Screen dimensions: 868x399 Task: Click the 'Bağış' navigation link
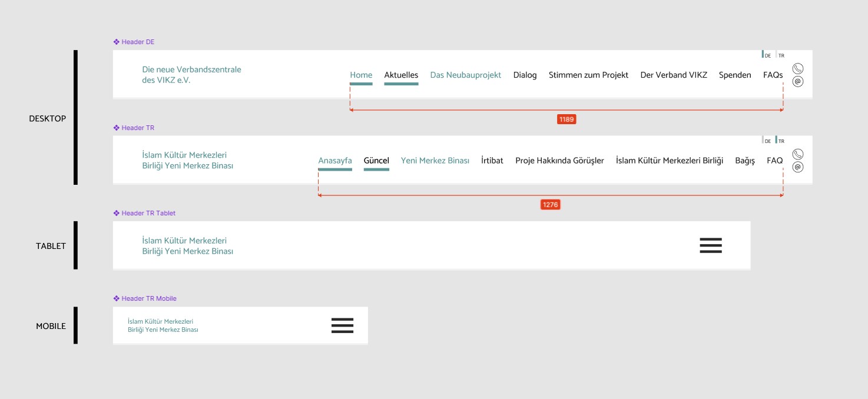point(745,161)
